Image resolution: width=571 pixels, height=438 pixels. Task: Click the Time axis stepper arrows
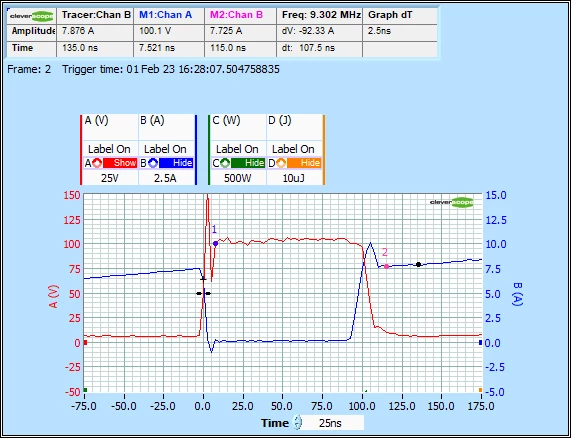tap(298, 423)
